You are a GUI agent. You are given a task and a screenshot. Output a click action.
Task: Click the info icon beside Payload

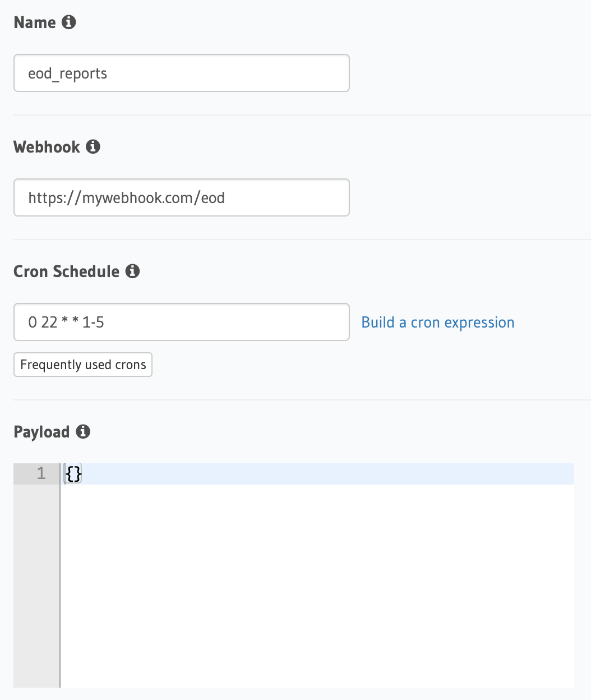click(x=83, y=432)
